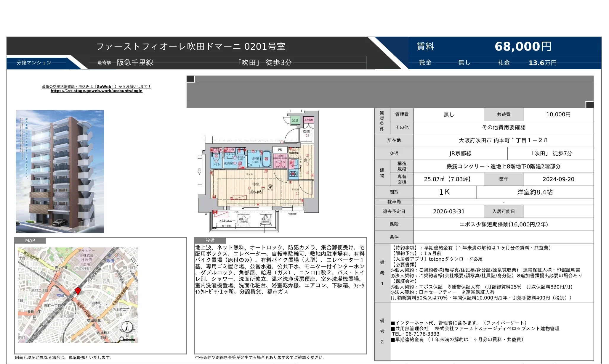
Task: Click the empty 条件 value field
Action: [x=503, y=237]
